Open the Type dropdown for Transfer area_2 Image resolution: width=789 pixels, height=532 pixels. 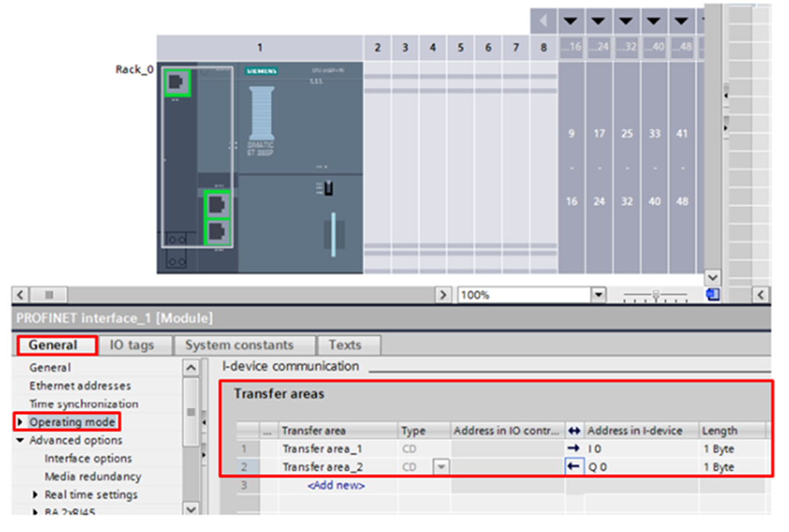(440, 468)
